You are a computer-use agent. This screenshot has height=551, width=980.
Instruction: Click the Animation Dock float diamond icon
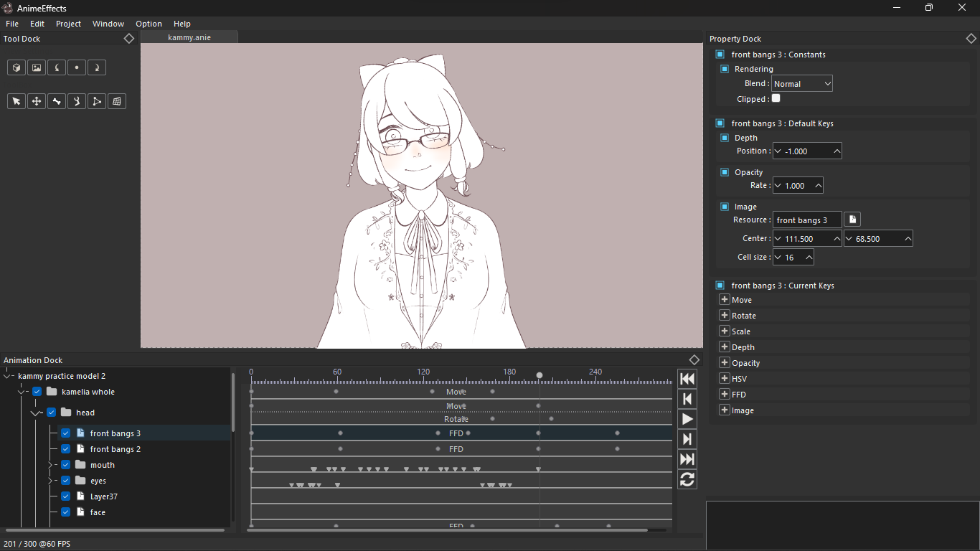[694, 360]
